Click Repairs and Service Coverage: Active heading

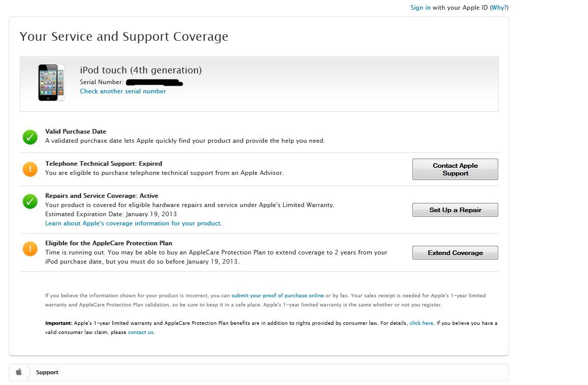pos(102,196)
